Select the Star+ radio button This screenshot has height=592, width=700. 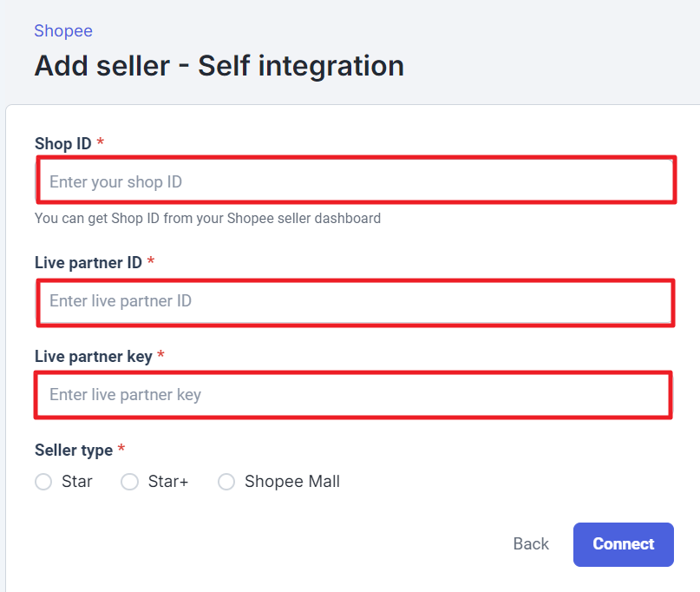click(x=130, y=482)
